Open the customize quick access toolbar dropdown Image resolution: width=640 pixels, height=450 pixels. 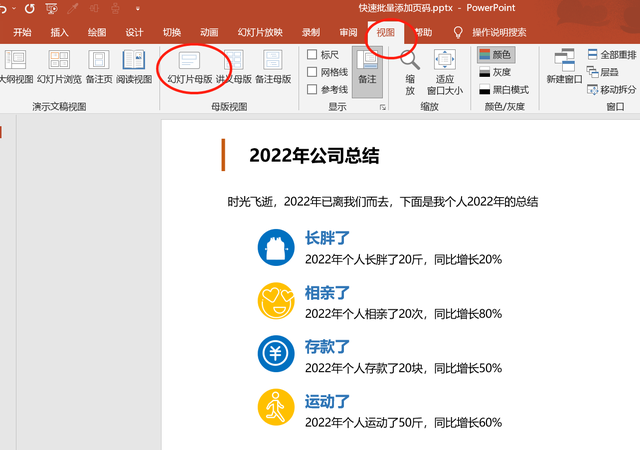pyautogui.click(x=138, y=8)
